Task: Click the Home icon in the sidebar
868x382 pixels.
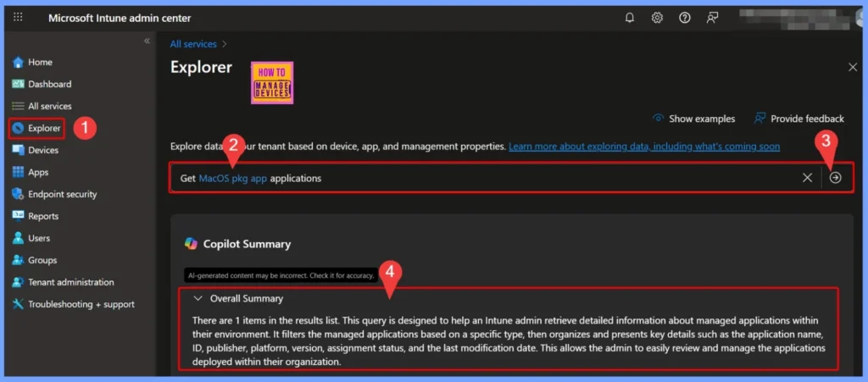Action: coord(19,62)
